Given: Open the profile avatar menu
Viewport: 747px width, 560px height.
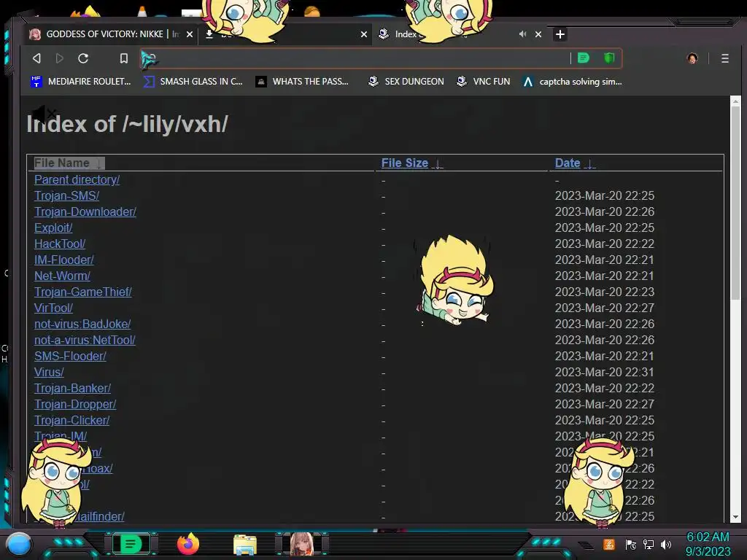Looking at the screenshot, I should (x=692, y=58).
